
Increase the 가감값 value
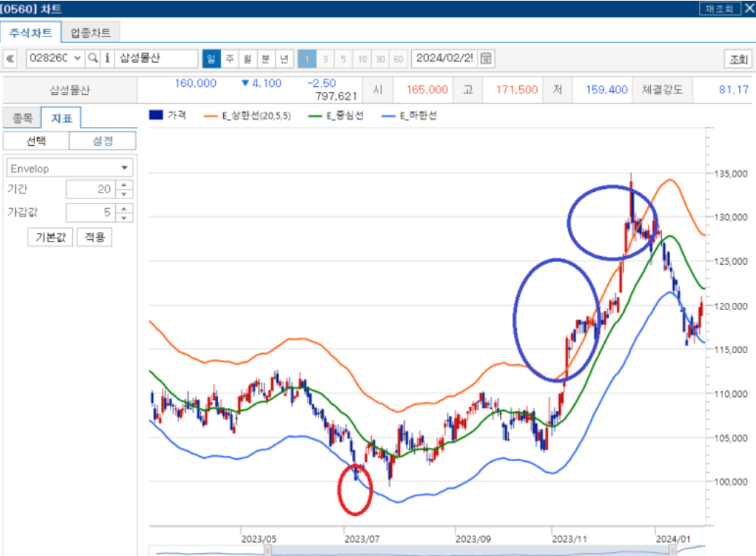(125, 207)
